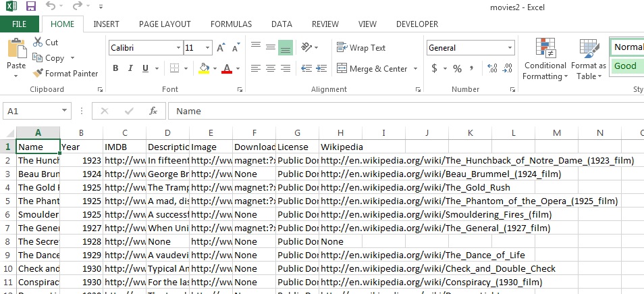Apply percent style

pos(457,68)
